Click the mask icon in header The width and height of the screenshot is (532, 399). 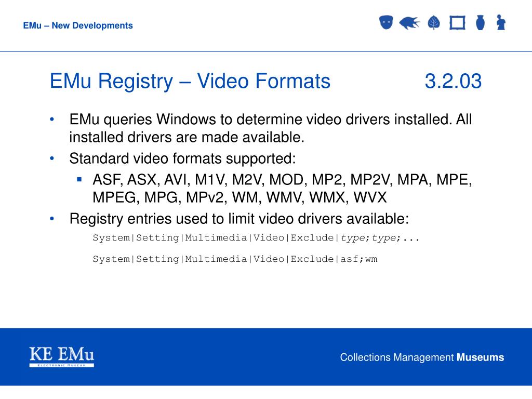coord(386,22)
